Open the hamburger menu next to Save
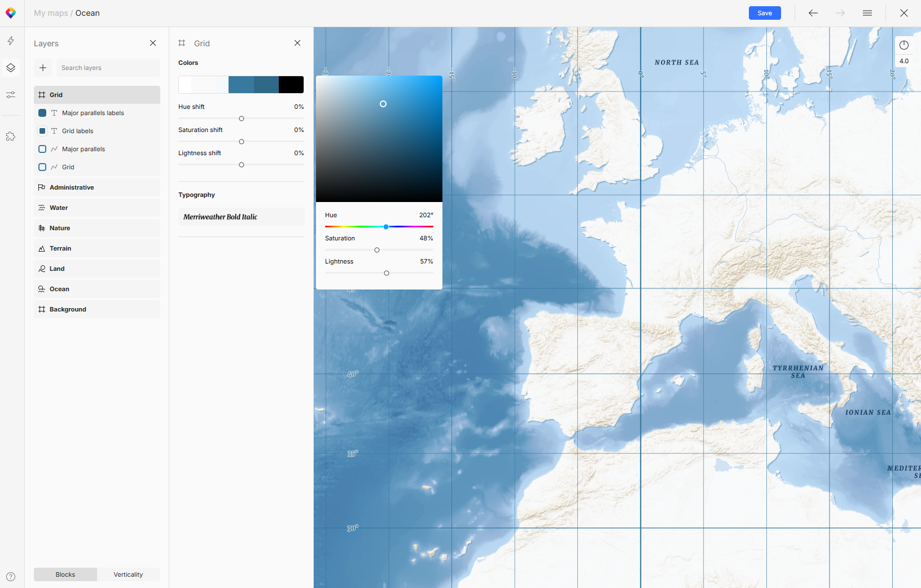This screenshot has height=588, width=921. [867, 12]
